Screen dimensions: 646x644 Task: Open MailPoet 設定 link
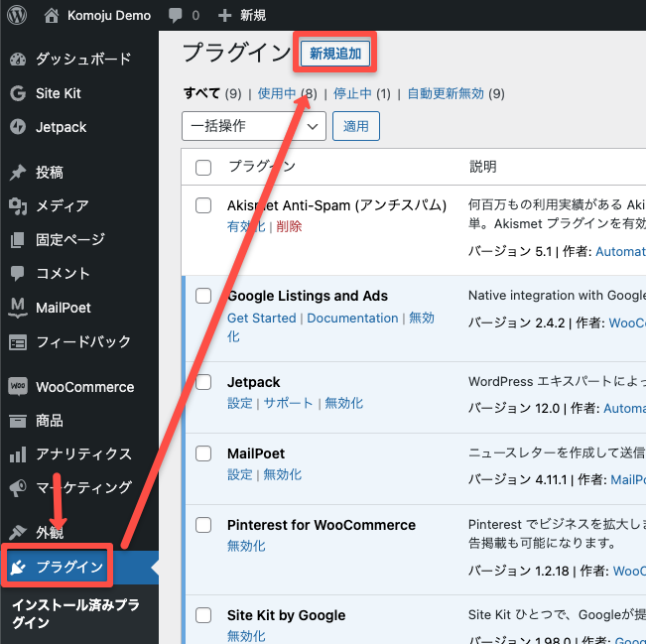coord(240,474)
